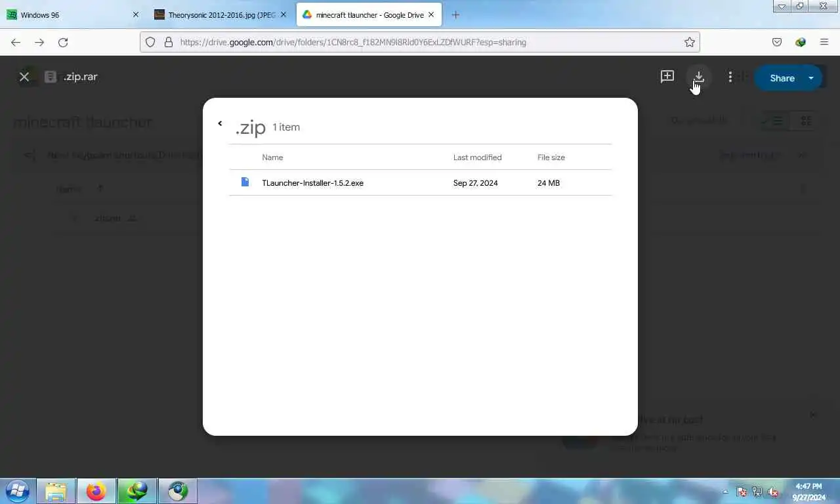This screenshot has width=840, height=504.
Task: Click the .zip.rar file type icon
Action: (50, 77)
